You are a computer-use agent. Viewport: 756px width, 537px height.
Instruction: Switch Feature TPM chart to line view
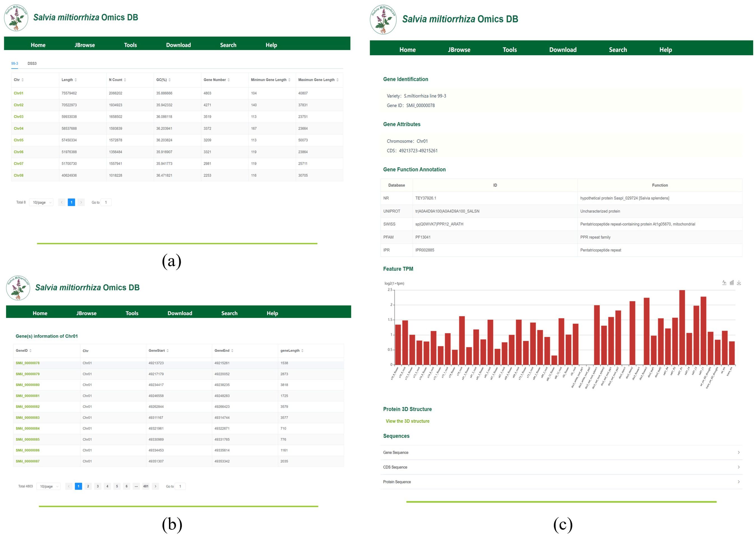tap(724, 283)
